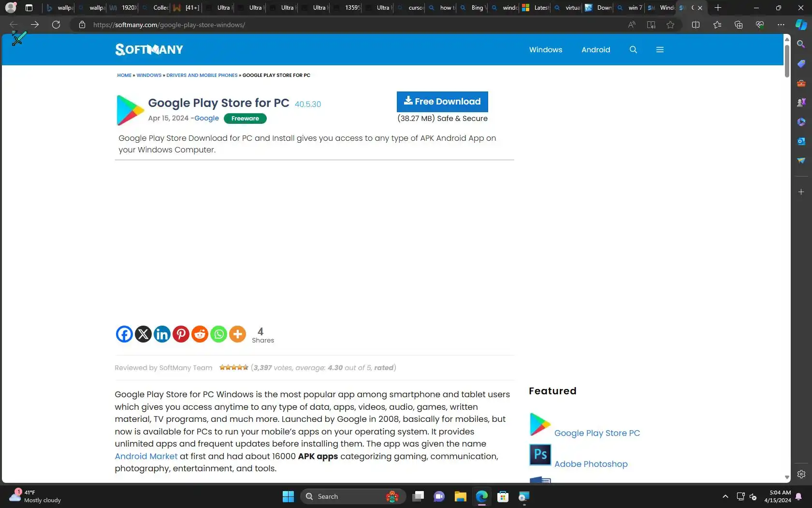Open the SoftMany hamburger menu
The image size is (812, 508).
(x=660, y=49)
